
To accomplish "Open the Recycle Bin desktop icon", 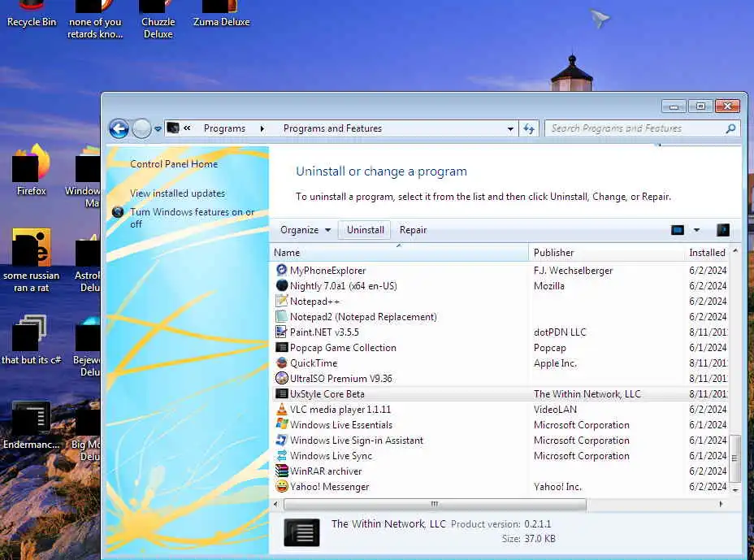I will pyautogui.click(x=31, y=15).
